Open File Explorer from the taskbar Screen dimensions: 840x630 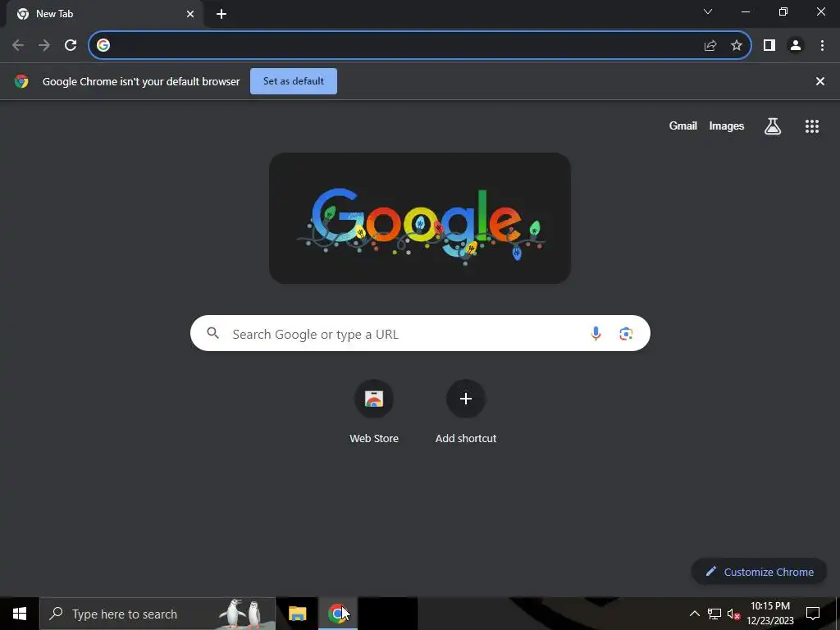tap(297, 614)
